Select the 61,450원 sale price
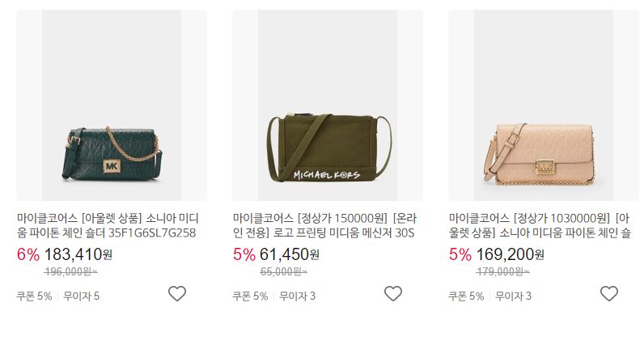This screenshot has width=644, height=337. pyautogui.click(x=290, y=254)
